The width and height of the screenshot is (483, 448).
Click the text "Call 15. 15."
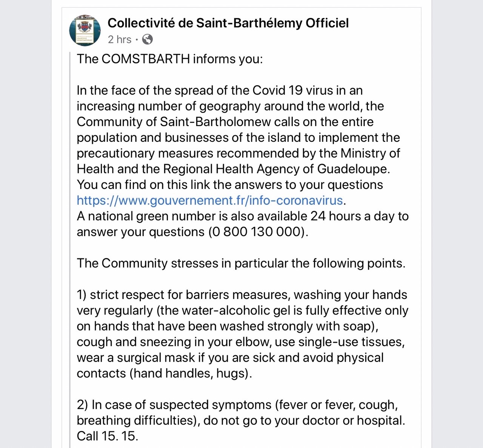click(107, 436)
